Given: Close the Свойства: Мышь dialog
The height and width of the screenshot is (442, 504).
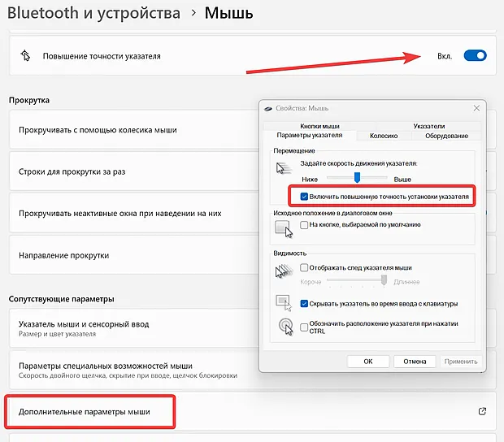Looking at the screenshot, I should [x=476, y=108].
